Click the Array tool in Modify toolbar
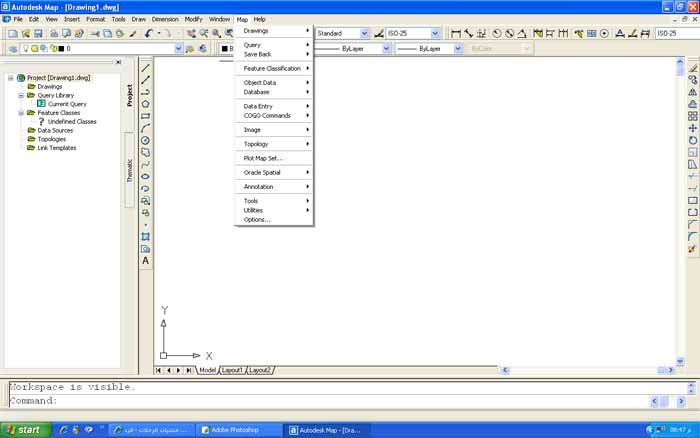Image resolution: width=700 pixels, height=438 pixels. (692, 117)
